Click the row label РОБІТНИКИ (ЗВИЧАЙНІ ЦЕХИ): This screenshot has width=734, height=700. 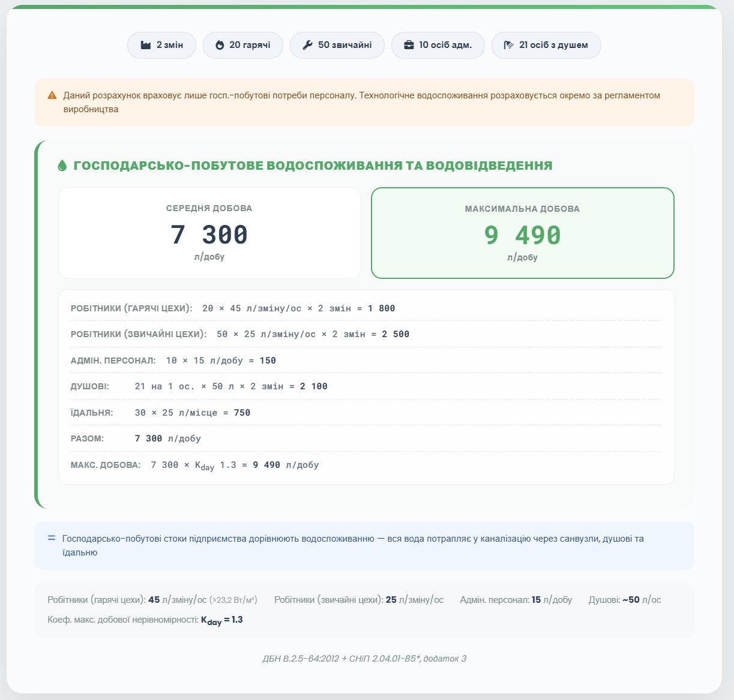pos(139,334)
